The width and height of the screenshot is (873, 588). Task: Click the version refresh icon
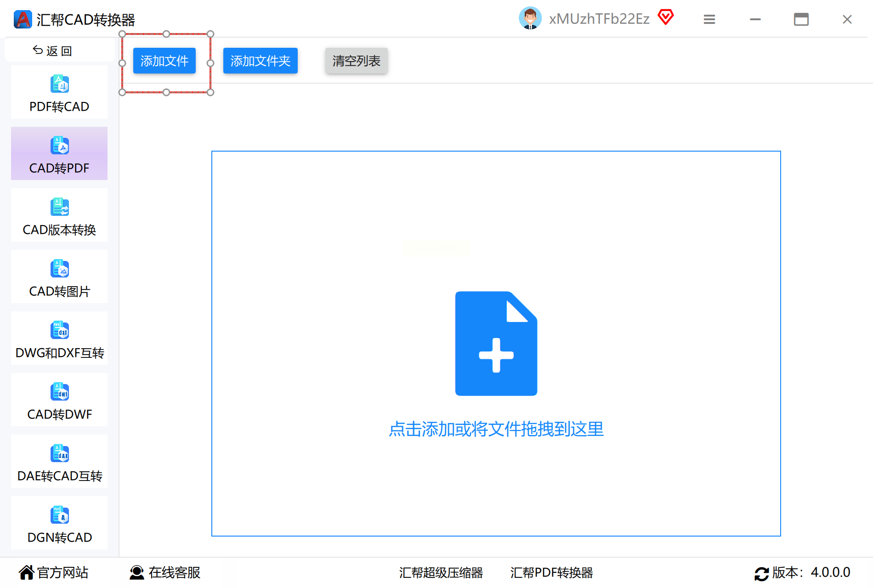tap(761, 573)
